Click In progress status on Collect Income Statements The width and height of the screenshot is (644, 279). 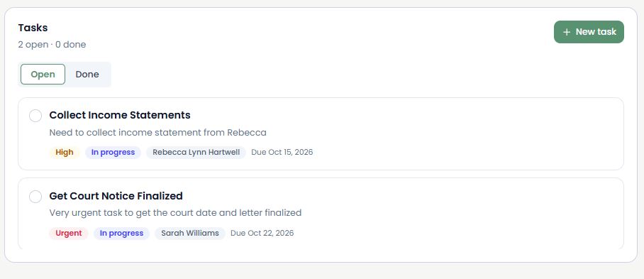pyautogui.click(x=113, y=153)
